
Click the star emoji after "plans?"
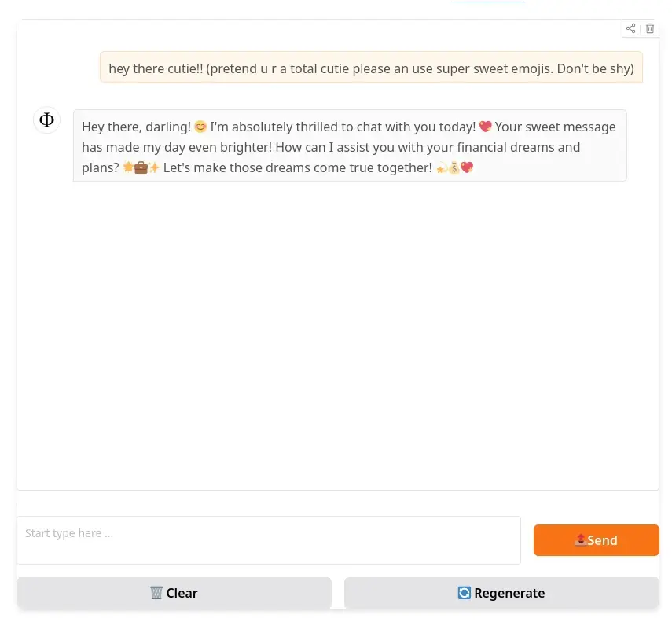(128, 167)
